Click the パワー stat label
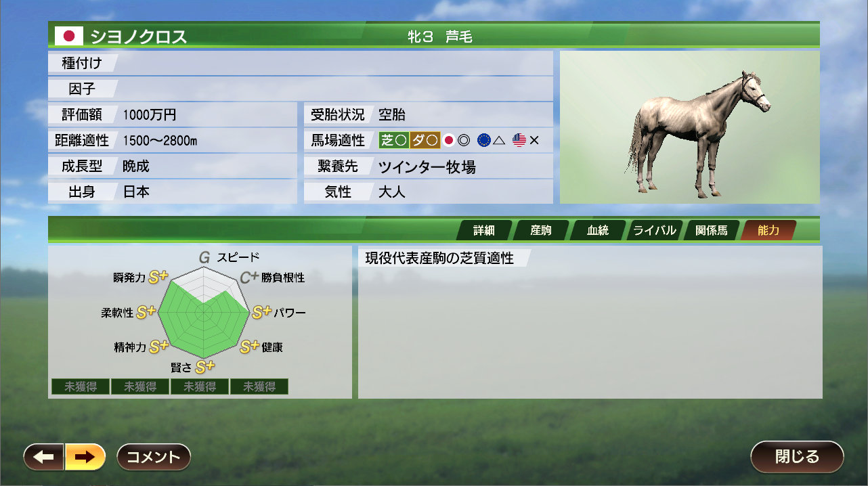This screenshot has width=868, height=486. [290, 313]
